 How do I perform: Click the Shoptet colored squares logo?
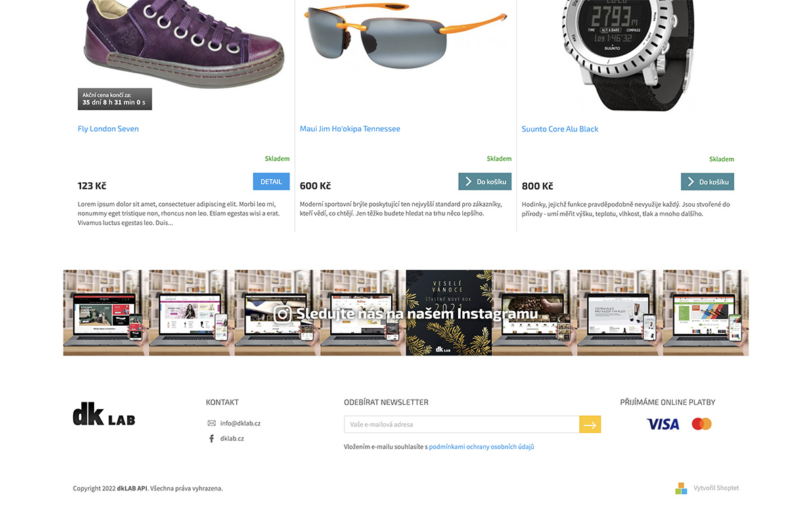681,488
